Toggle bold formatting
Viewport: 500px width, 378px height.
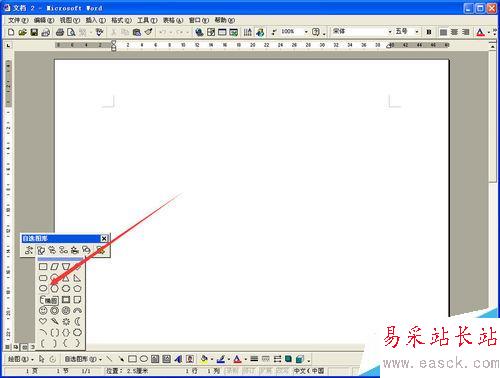[x=429, y=32]
